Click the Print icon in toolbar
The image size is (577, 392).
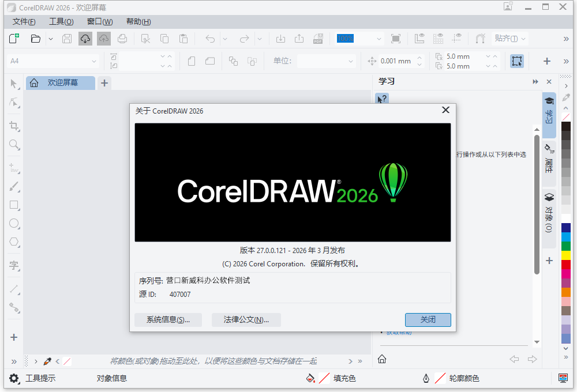(122, 39)
